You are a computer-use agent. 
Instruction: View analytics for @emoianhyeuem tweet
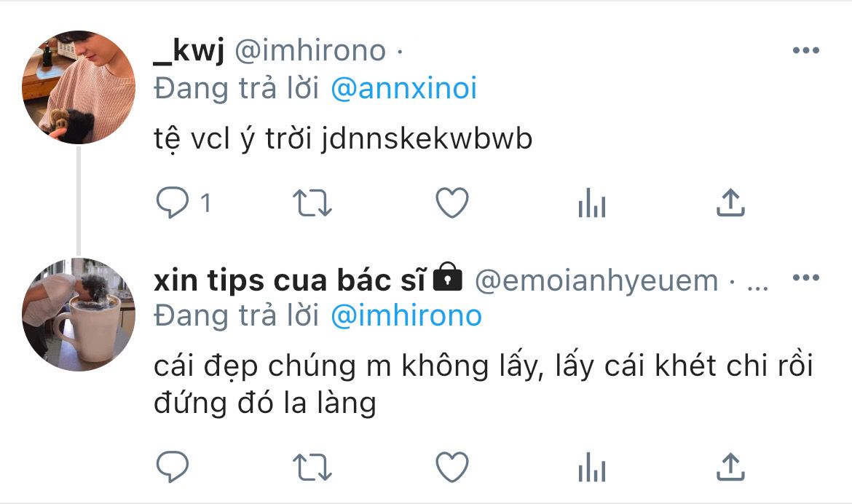point(592,467)
